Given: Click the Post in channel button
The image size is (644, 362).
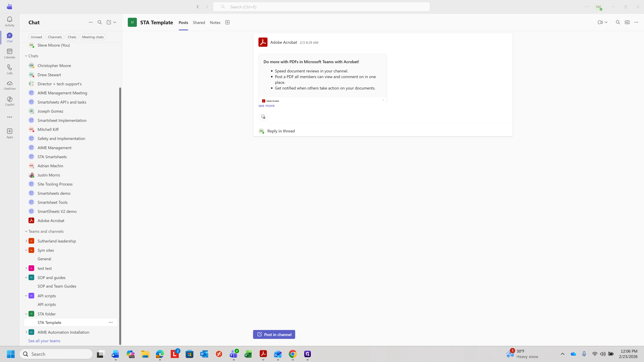Looking at the screenshot, I should point(274,334).
